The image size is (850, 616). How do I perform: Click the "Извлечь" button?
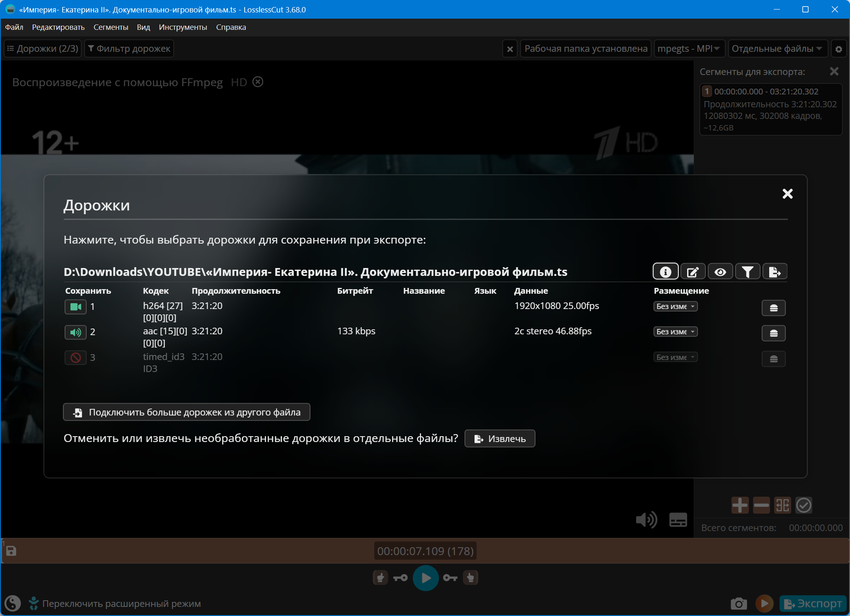point(500,439)
